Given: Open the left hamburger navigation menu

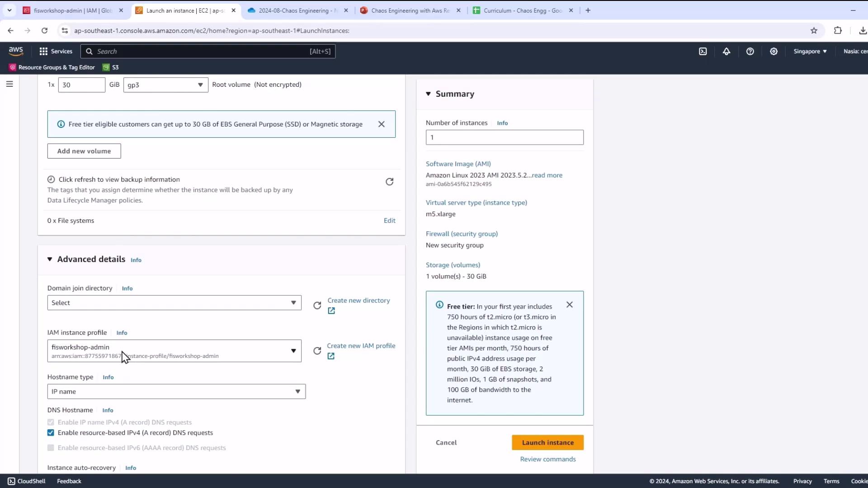Looking at the screenshot, I should [9, 84].
